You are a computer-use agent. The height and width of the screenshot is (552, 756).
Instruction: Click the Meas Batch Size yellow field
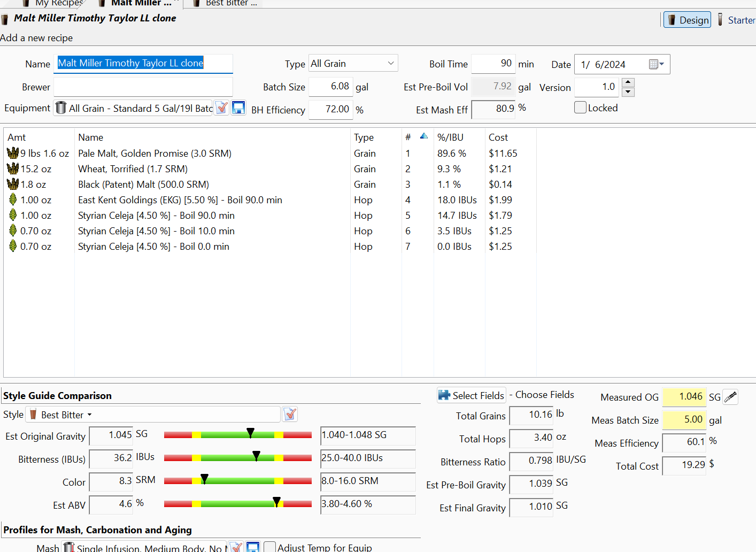click(684, 420)
